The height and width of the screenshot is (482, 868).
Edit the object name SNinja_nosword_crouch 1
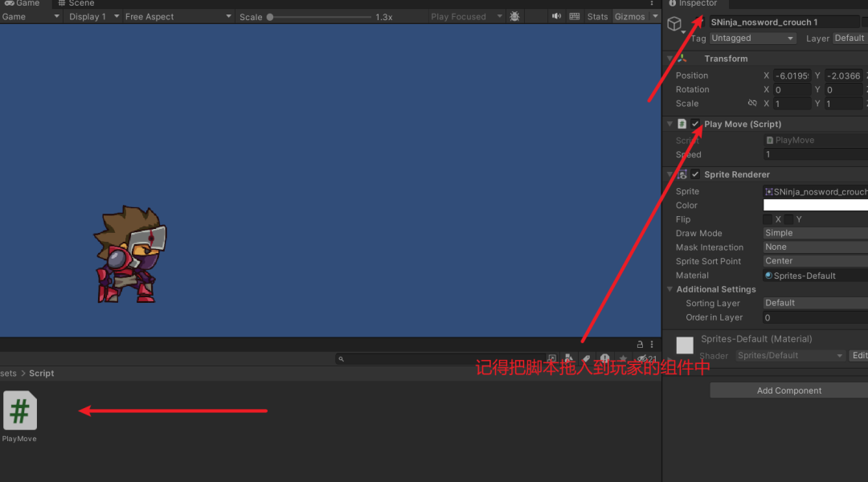[784, 22]
